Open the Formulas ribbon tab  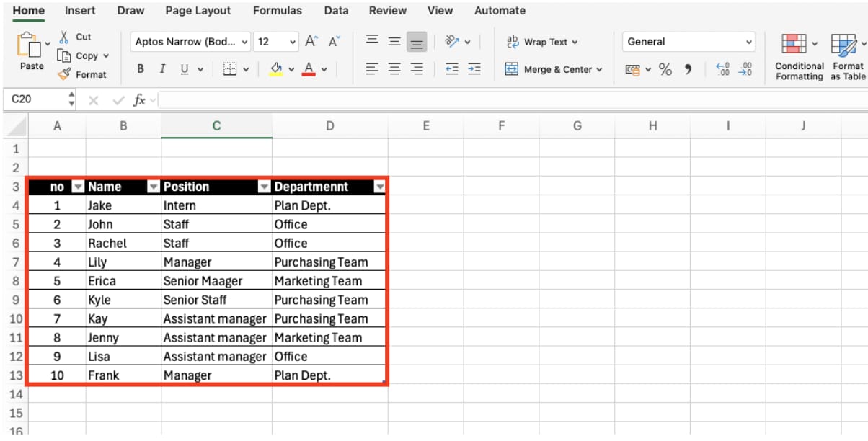(278, 11)
